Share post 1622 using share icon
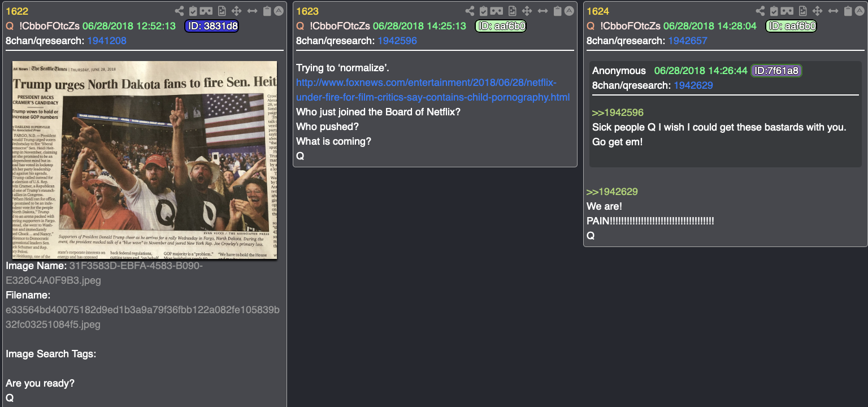The image size is (868, 407). click(179, 11)
